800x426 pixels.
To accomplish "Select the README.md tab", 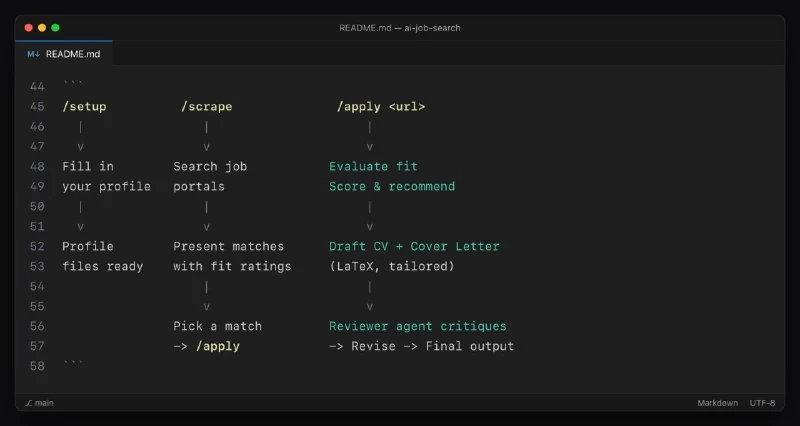I will point(64,54).
